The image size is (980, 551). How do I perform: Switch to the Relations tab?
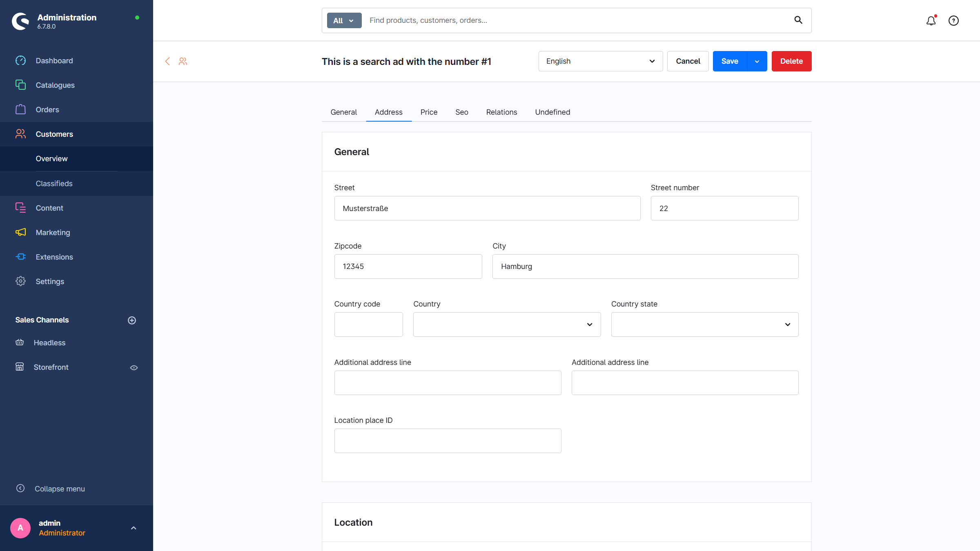pyautogui.click(x=501, y=112)
